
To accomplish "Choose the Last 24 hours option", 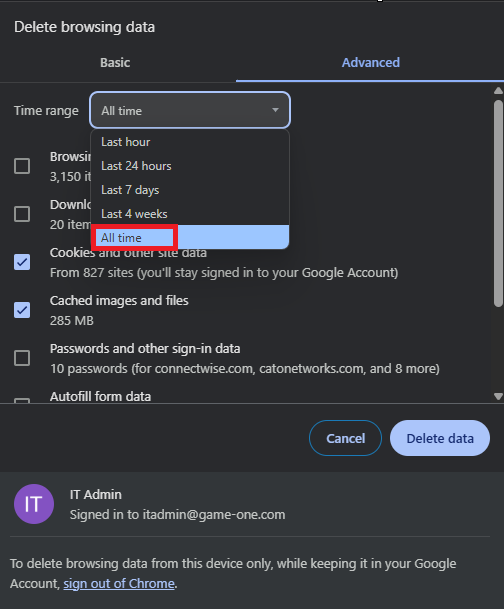I will point(190,166).
